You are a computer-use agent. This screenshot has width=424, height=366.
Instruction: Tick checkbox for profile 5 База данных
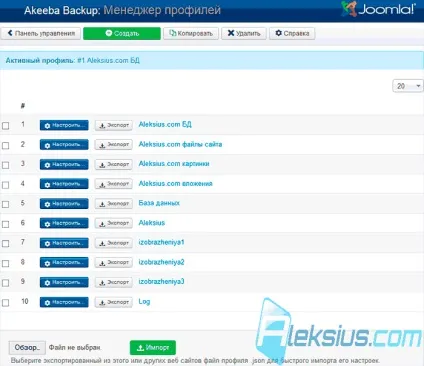tap(6, 204)
